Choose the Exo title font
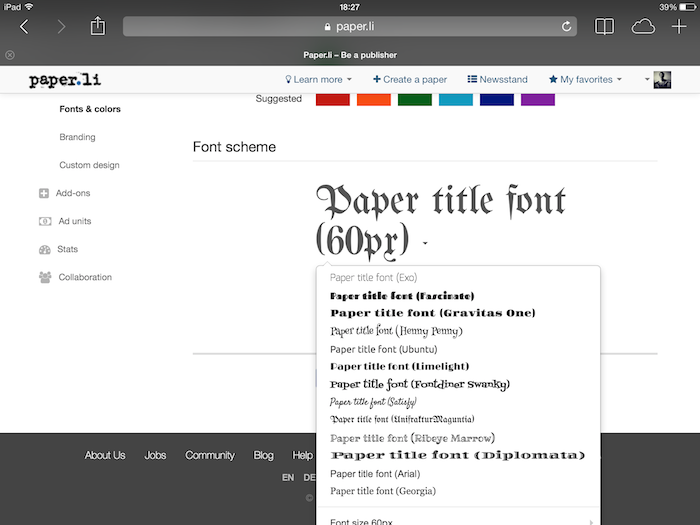This screenshot has height=525, width=700. 373,278
